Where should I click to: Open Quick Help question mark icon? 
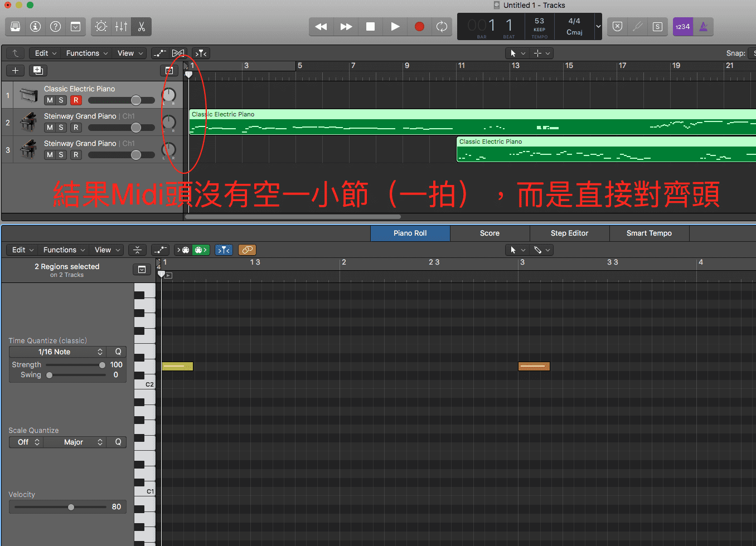pyautogui.click(x=56, y=26)
